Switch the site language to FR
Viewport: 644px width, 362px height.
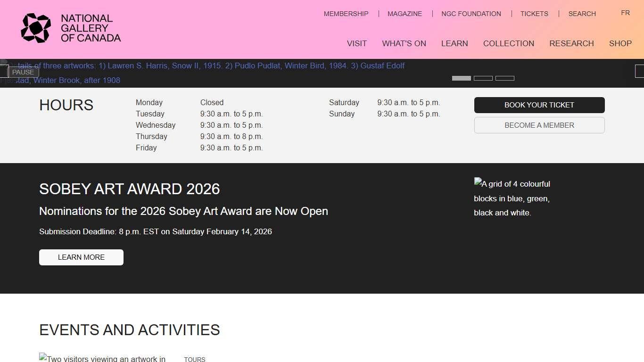pyautogui.click(x=625, y=13)
